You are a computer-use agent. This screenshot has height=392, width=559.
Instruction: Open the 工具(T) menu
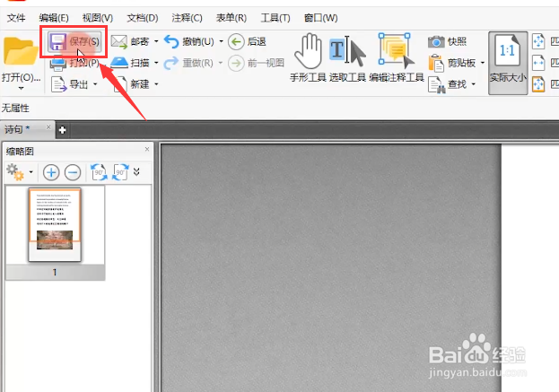pos(275,17)
